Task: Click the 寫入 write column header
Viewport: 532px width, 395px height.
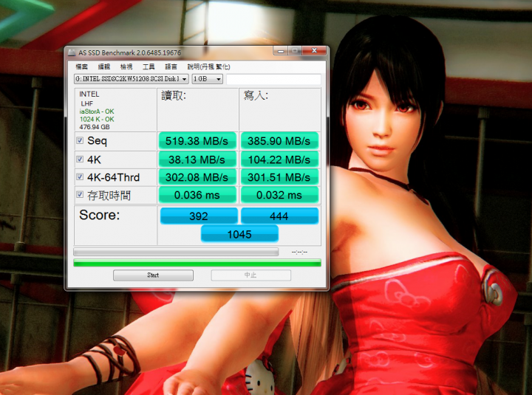Action: [x=256, y=96]
